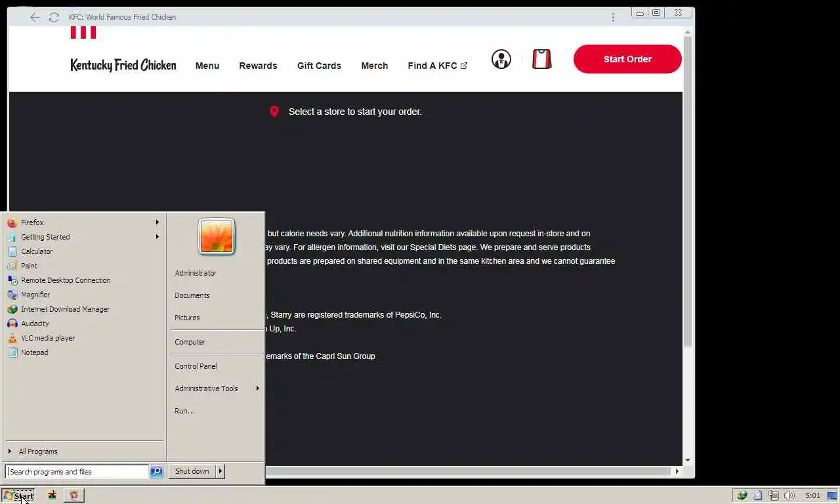840x504 pixels.
Task: Open the Gift Cards nav item
Action: pyautogui.click(x=319, y=66)
